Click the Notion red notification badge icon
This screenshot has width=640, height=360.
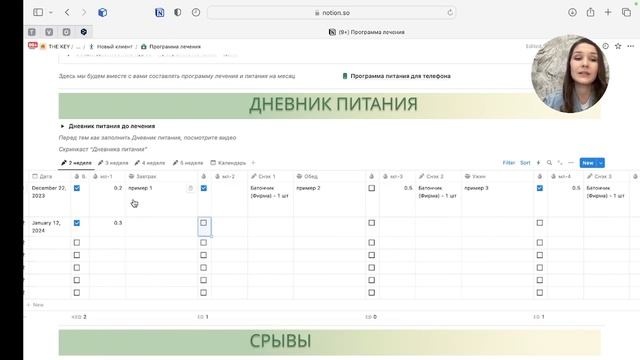(33, 46)
